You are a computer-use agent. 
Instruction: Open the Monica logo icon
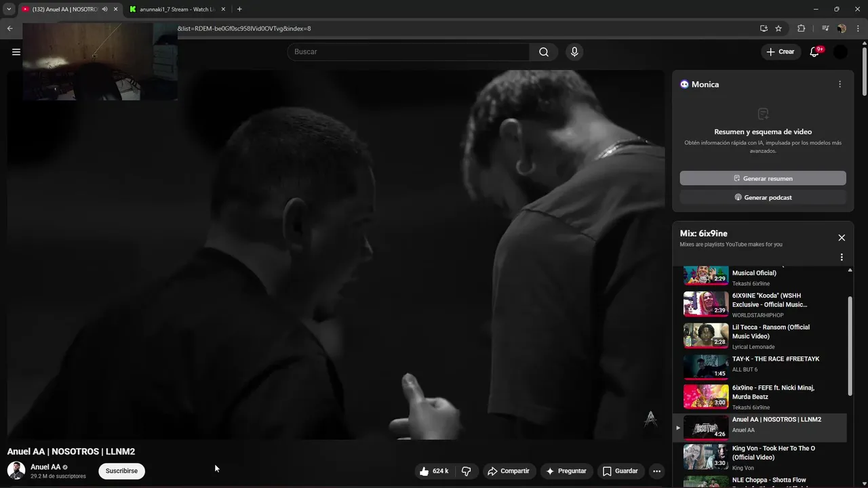point(684,84)
